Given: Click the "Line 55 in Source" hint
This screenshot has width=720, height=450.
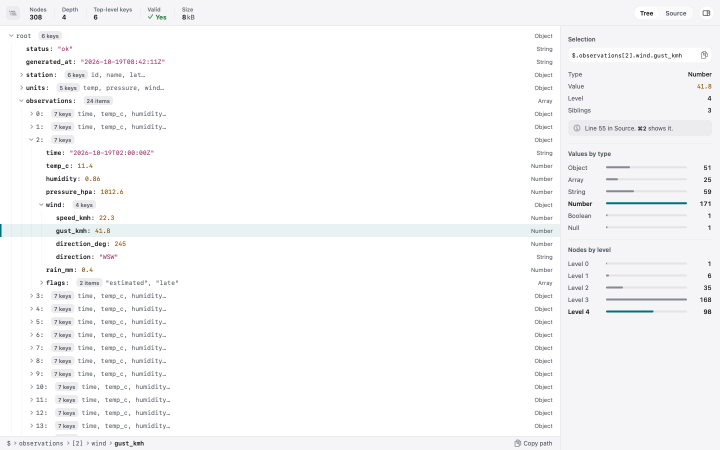Looking at the screenshot, I should 640,128.
